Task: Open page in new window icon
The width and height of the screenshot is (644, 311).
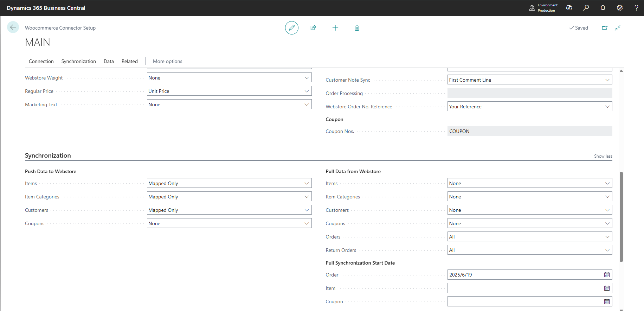Action: [x=605, y=28]
